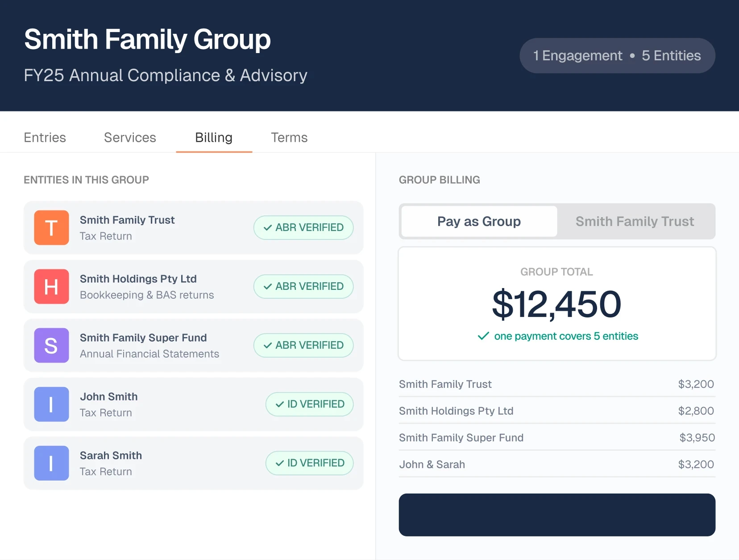Image resolution: width=739 pixels, height=560 pixels.
Task: Click the 1 Engagement 5 Entities pill
Action: 617,56
